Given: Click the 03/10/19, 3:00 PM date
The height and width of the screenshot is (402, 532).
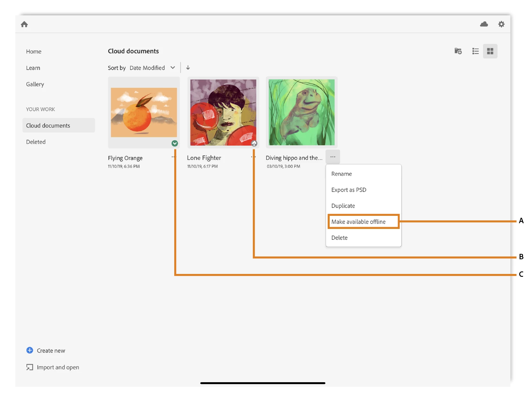Looking at the screenshot, I should click(x=283, y=166).
